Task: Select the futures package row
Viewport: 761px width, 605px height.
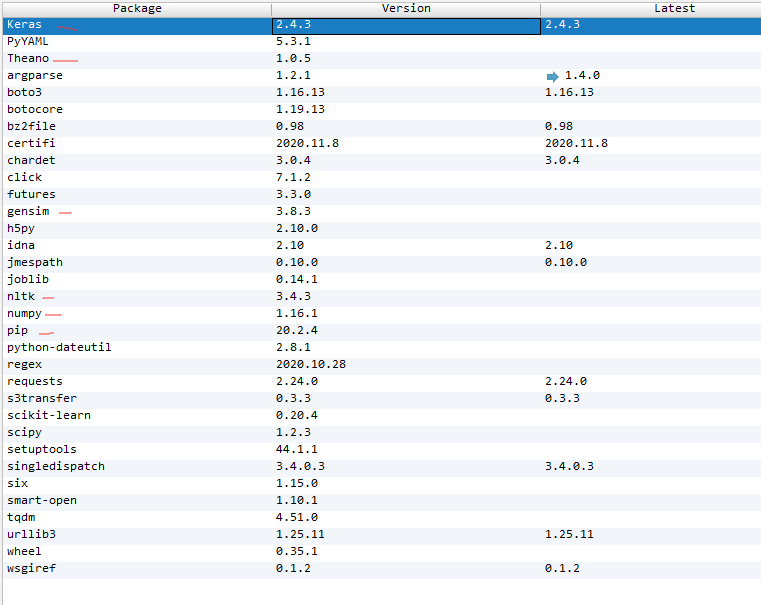Action: point(381,196)
